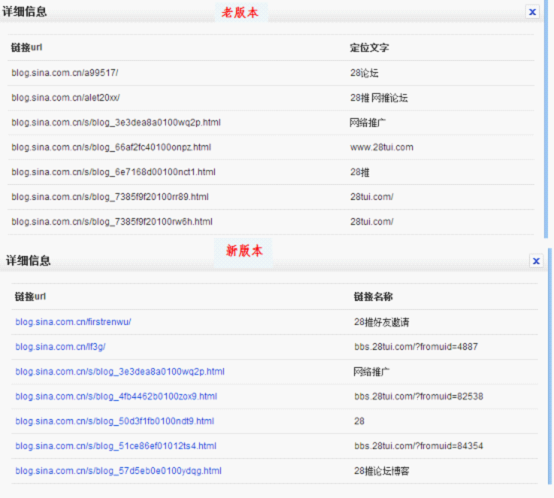The image size is (554, 498).
Task: Click 28tui.com/ in the rw6h.html row
Action: (x=372, y=221)
